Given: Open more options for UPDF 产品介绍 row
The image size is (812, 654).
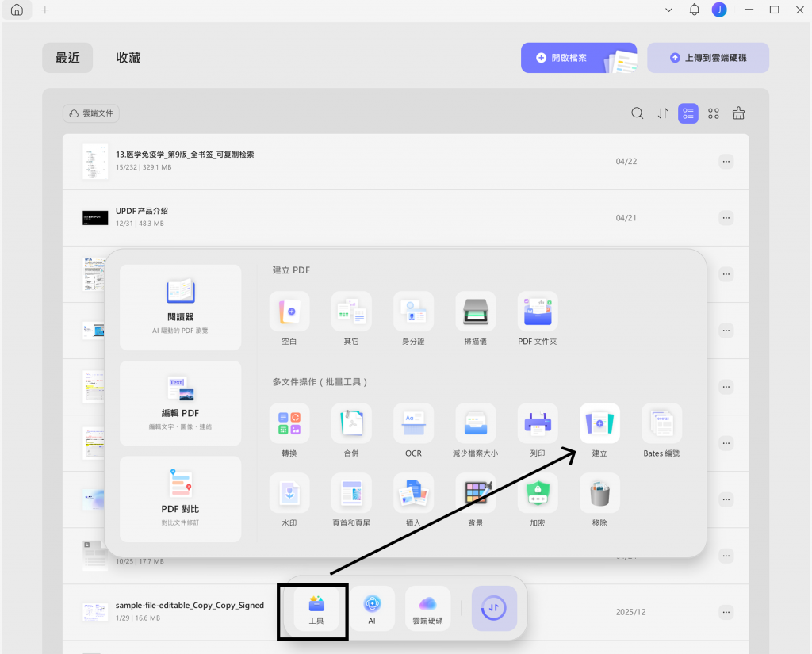Looking at the screenshot, I should 726,218.
